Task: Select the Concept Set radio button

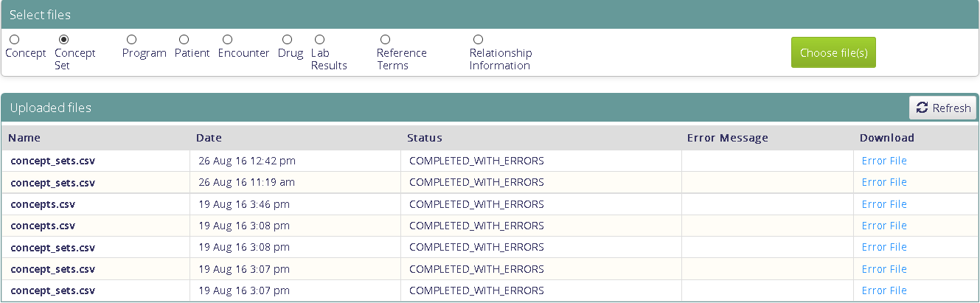Action: [x=64, y=39]
